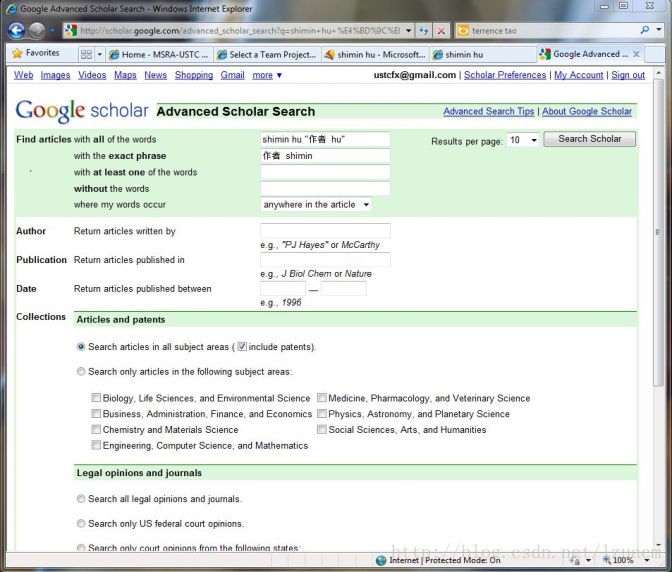Click the search magnifier icon in toolbar
This screenshot has height=572, width=672.
tap(645, 30)
